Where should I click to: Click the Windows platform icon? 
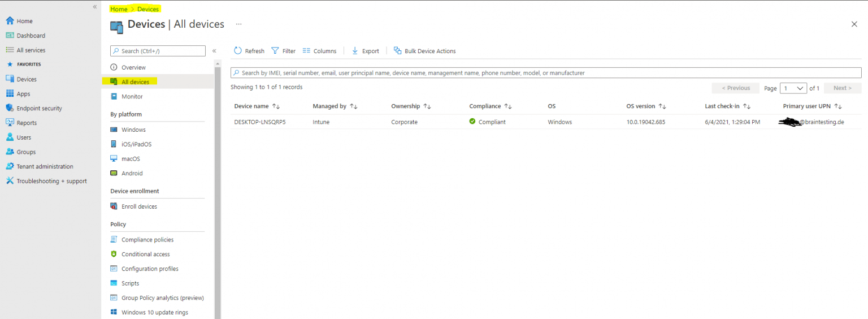114,130
